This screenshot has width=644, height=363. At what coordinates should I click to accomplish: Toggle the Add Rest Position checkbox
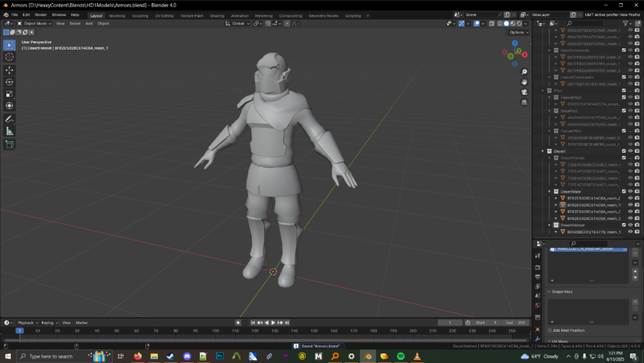point(549,330)
